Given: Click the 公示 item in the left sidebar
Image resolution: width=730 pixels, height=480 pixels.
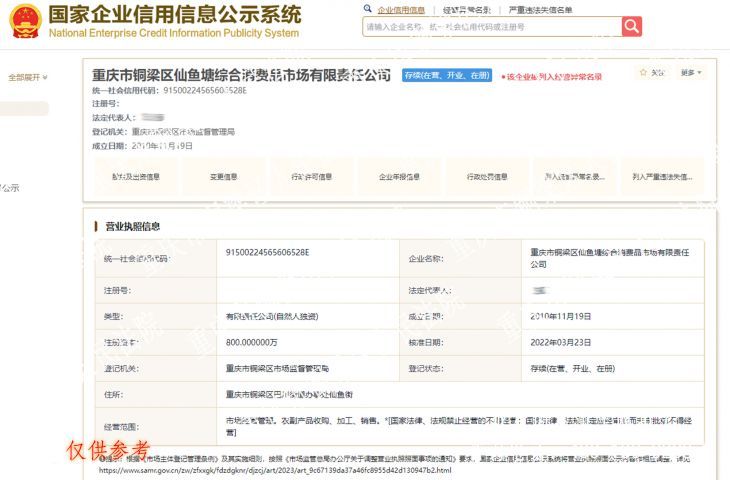Looking at the screenshot, I should click(x=9, y=188).
